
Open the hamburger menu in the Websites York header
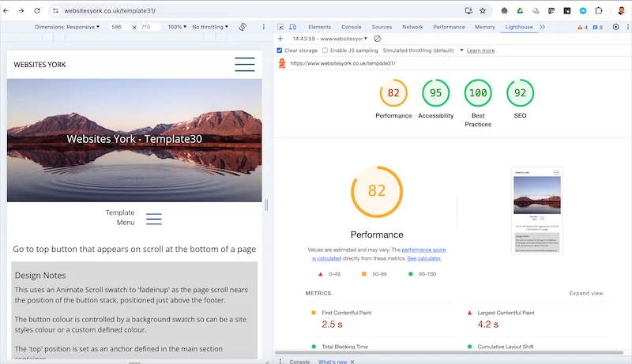click(245, 65)
